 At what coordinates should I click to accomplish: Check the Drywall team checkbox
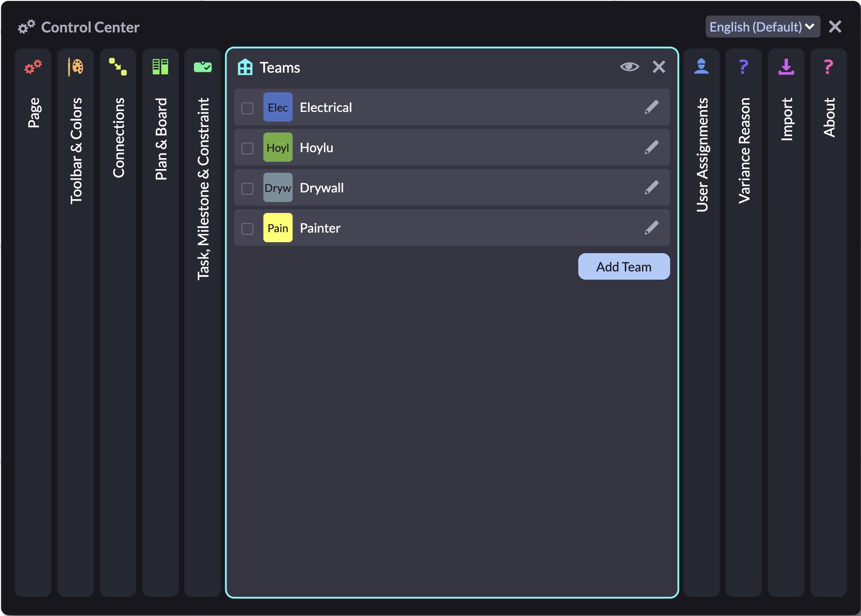coord(247,188)
